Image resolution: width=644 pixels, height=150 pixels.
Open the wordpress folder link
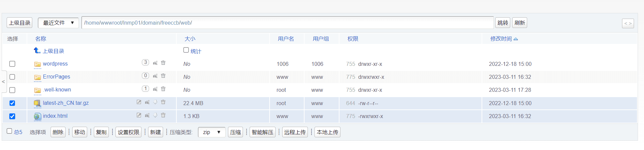55,64
